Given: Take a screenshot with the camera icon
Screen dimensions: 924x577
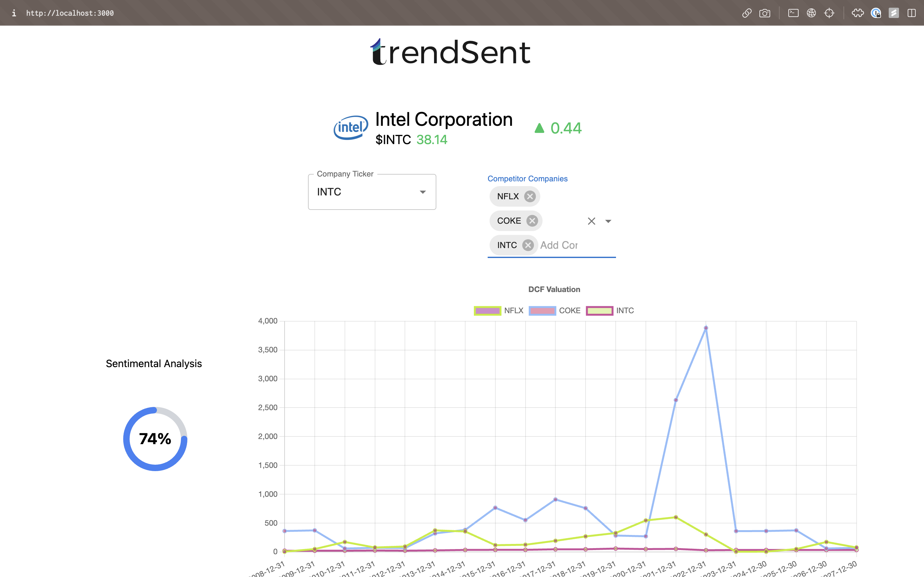Looking at the screenshot, I should (765, 13).
